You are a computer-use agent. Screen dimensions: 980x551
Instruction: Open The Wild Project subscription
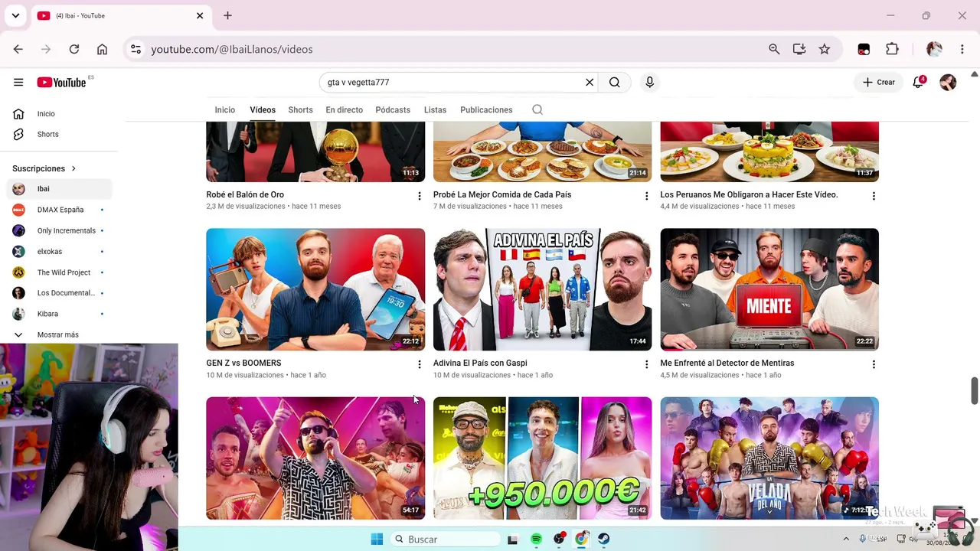coord(60,272)
